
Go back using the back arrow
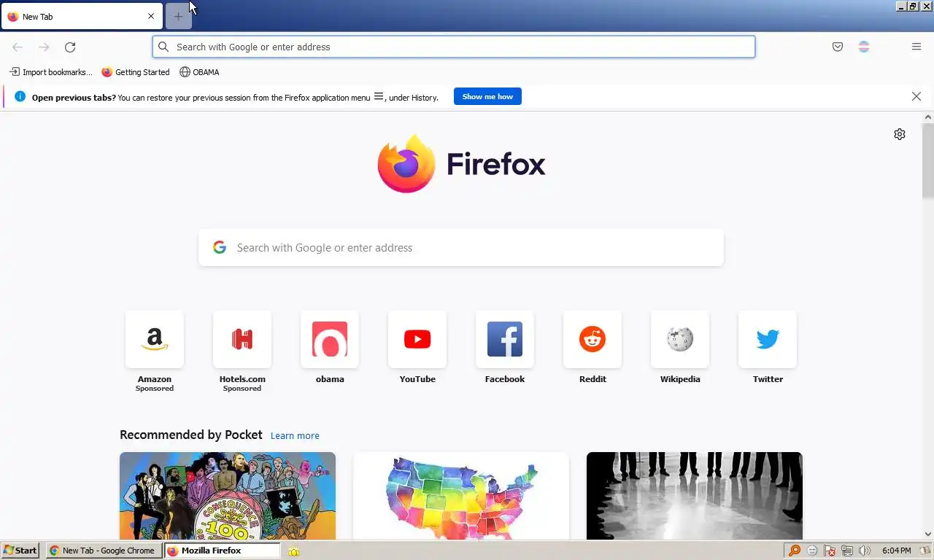click(18, 47)
